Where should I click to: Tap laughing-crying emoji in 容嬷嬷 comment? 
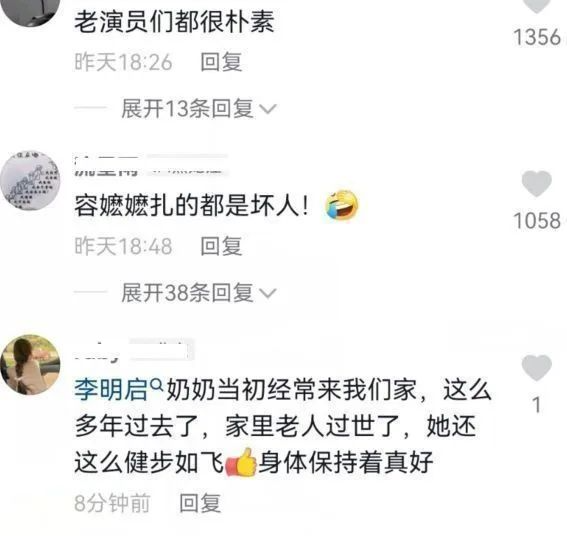coord(342,205)
